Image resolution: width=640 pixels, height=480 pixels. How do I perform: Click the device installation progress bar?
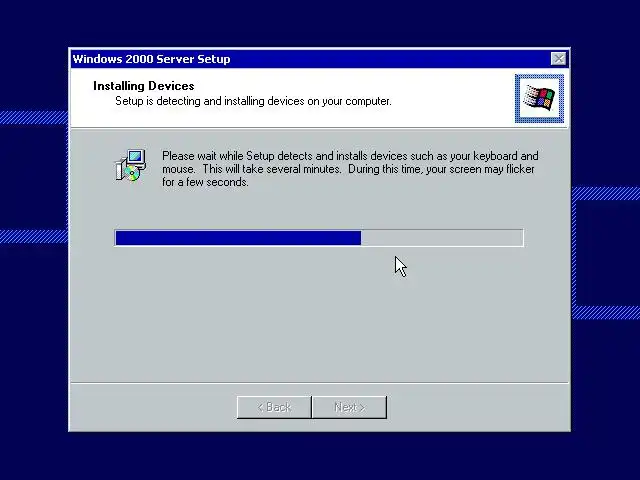point(319,238)
